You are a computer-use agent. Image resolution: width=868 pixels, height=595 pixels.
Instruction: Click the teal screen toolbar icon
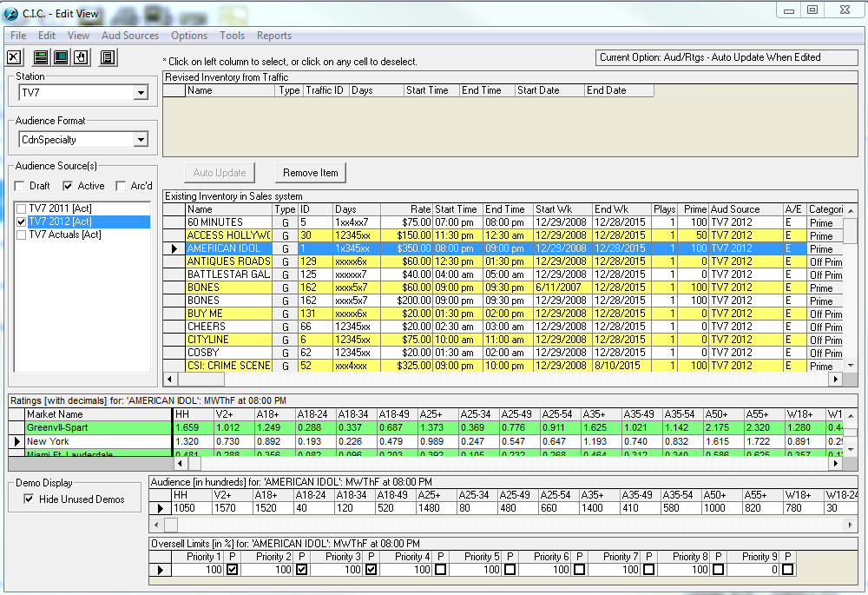click(x=61, y=58)
